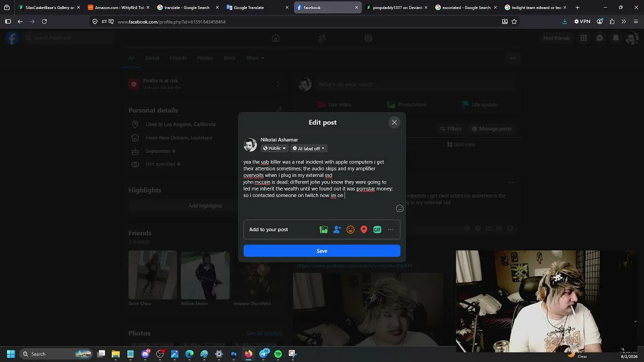Switch to excoriated - Google Search tab
This screenshot has height=362, width=644.
466,8
